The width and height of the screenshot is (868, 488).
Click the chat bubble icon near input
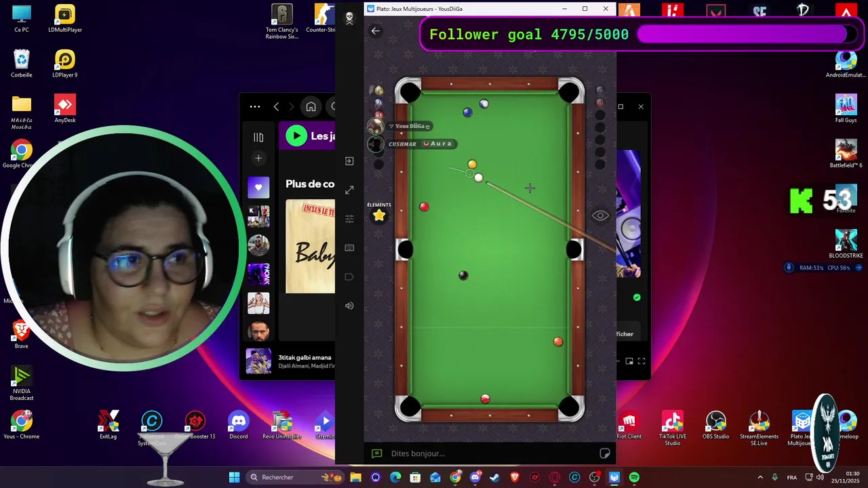click(x=377, y=453)
